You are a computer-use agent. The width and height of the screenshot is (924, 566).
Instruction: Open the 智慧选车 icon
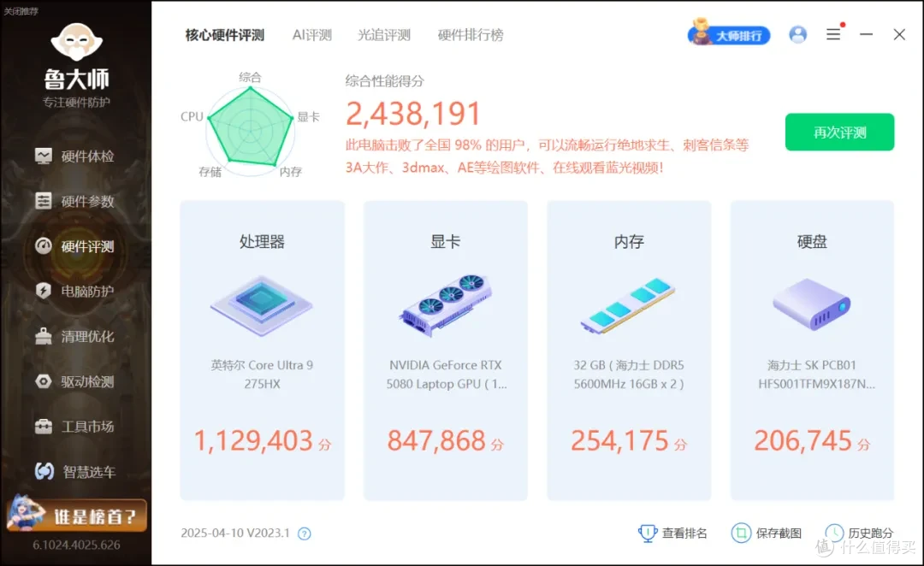click(44, 471)
